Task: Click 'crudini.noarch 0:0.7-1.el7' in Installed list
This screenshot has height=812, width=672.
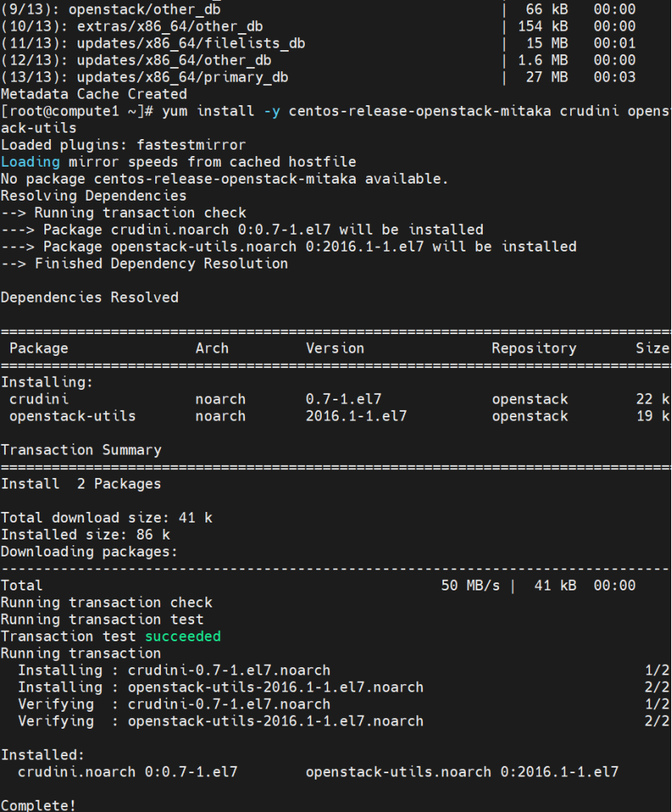Action: (x=127, y=772)
